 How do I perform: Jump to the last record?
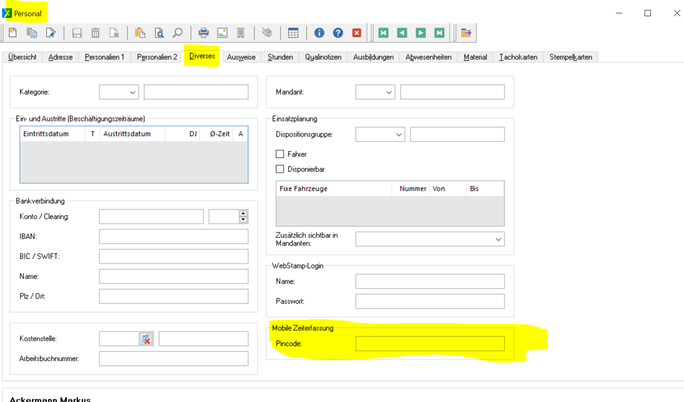[438, 33]
